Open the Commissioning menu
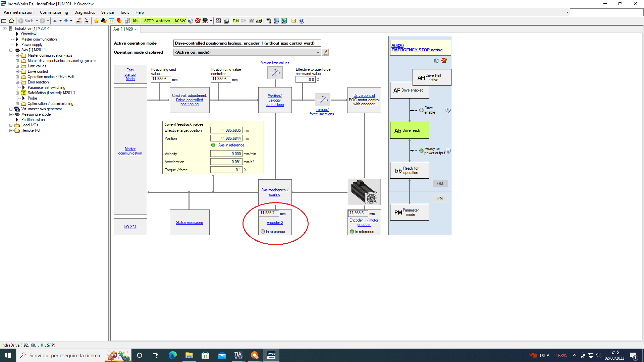The height and width of the screenshot is (362, 644). click(54, 12)
